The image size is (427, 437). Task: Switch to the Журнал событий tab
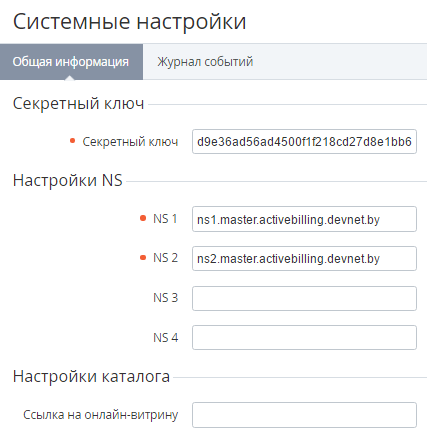pyautogui.click(x=205, y=62)
